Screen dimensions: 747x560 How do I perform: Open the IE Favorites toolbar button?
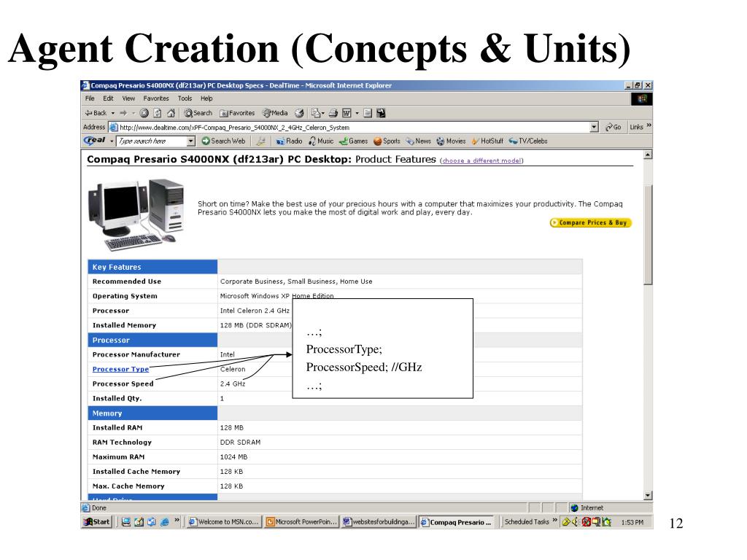[x=237, y=113]
